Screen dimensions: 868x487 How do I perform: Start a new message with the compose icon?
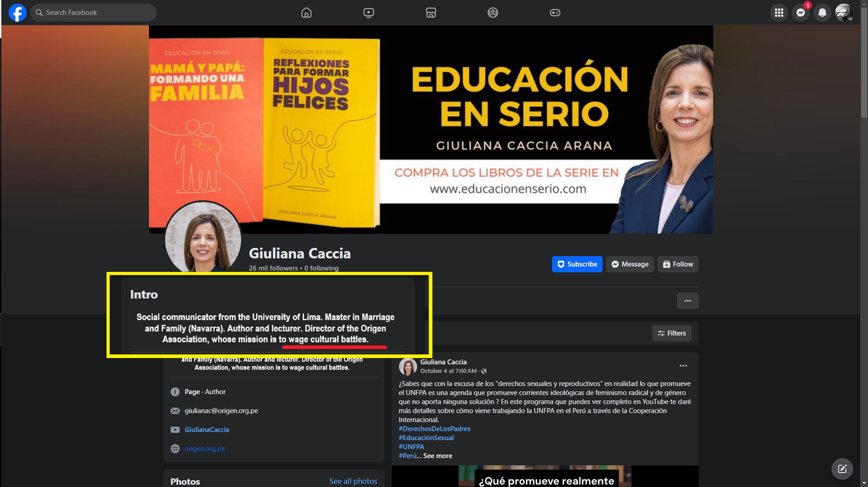tap(842, 469)
